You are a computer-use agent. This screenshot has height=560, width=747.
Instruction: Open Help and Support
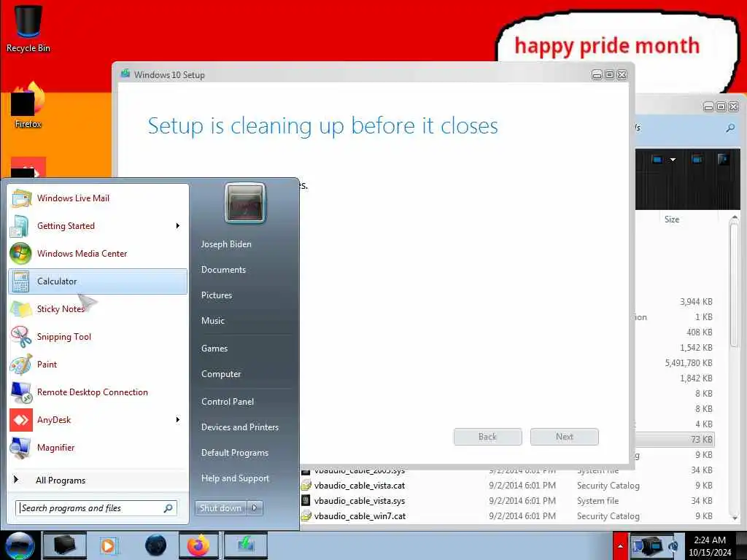pyautogui.click(x=236, y=478)
